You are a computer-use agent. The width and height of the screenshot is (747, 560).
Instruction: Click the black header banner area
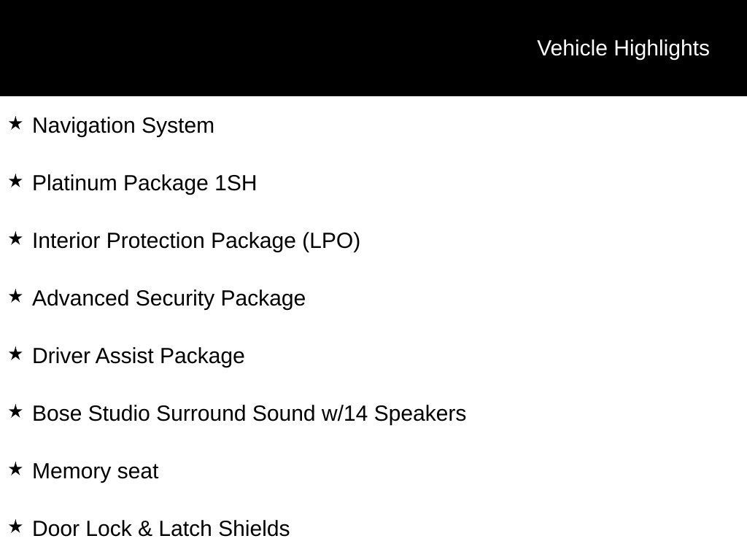click(373, 47)
